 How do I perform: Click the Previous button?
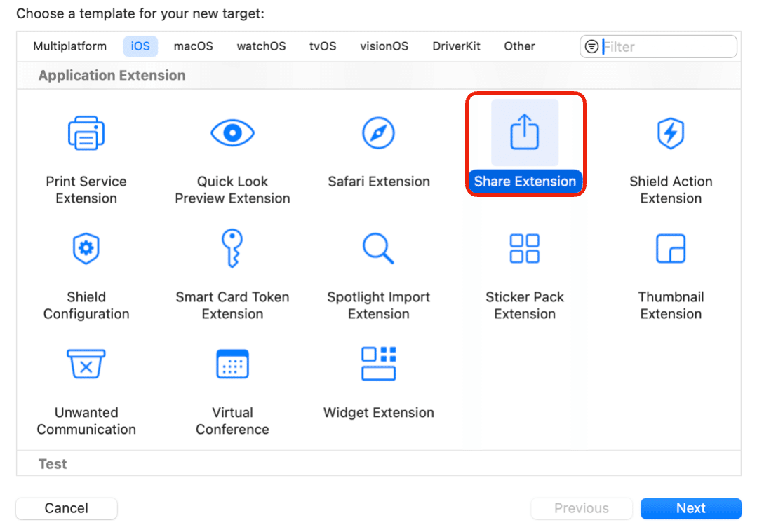coord(582,508)
